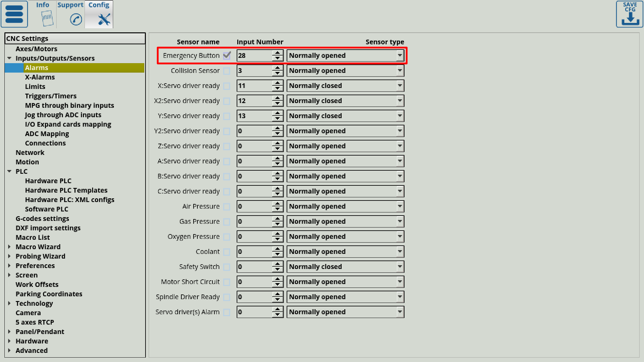Increase Emergency Button input number
Screen dimensions: 644x362
coord(278,53)
